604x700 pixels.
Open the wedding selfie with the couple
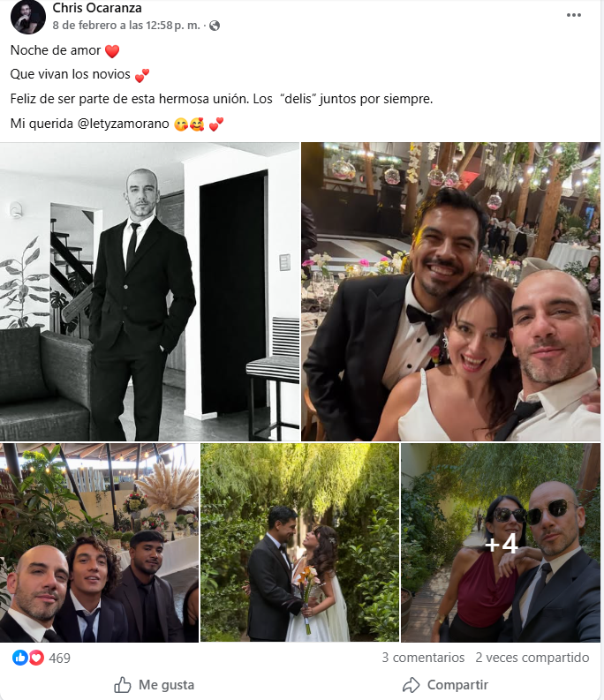click(450, 291)
